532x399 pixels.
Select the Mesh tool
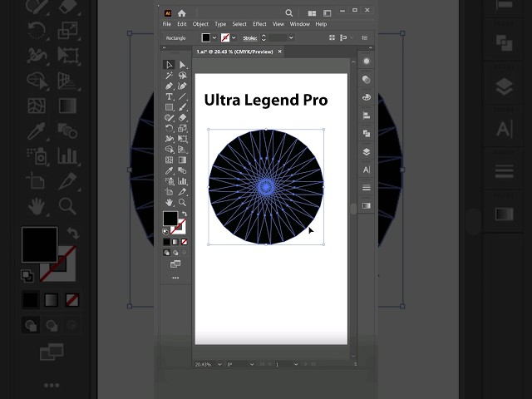(x=169, y=160)
